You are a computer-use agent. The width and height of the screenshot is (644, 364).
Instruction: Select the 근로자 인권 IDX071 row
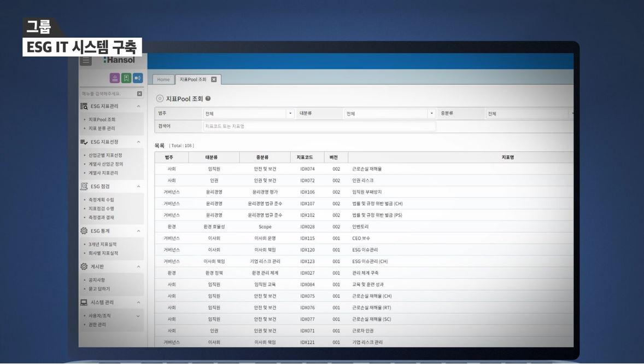364,331
